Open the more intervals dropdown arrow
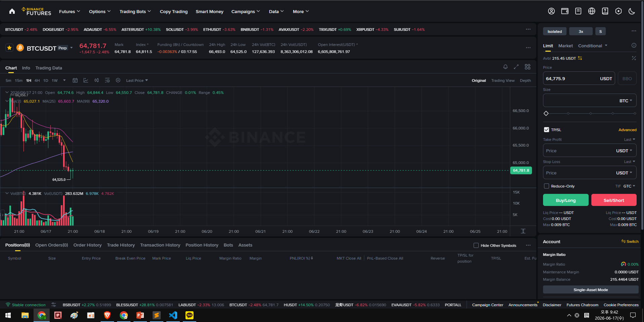 point(64,80)
